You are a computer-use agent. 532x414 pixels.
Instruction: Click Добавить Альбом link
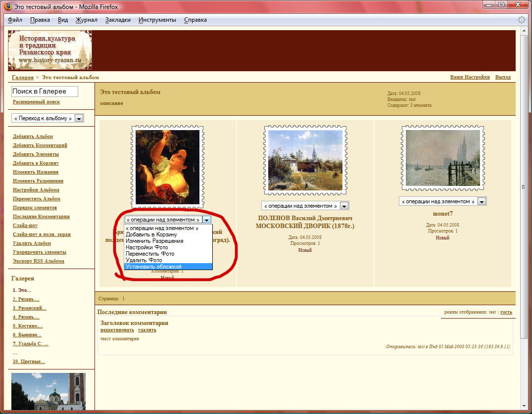point(33,137)
